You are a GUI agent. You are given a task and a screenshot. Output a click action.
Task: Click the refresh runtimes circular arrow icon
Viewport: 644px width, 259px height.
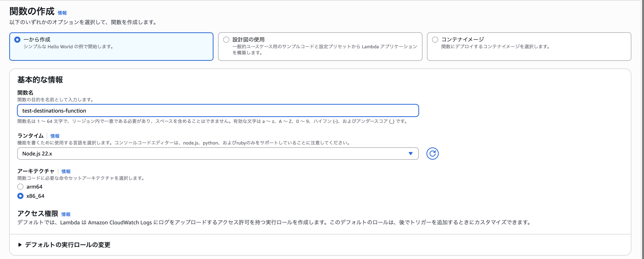(432, 154)
